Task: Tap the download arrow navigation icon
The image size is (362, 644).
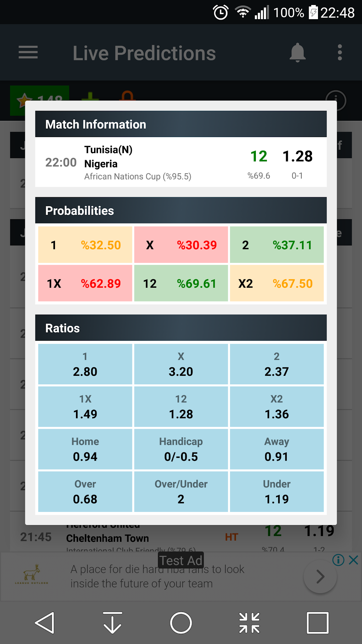Action: tap(113, 622)
